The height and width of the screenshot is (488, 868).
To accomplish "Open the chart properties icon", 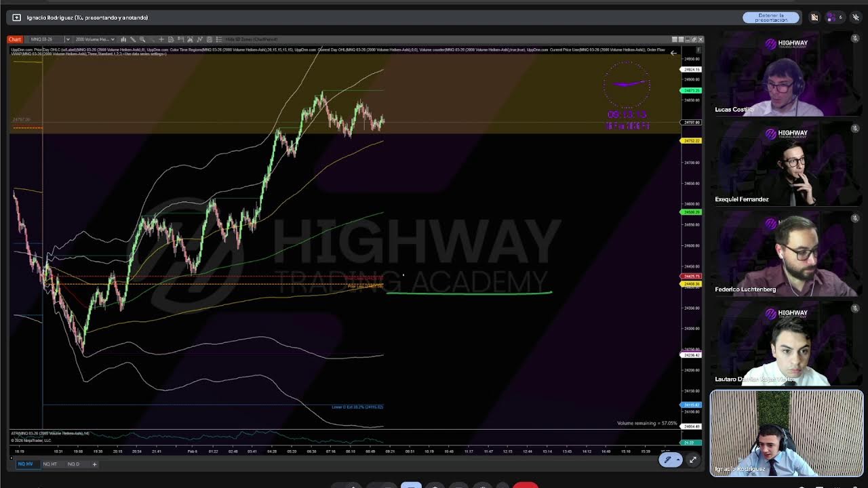I will point(209,39).
